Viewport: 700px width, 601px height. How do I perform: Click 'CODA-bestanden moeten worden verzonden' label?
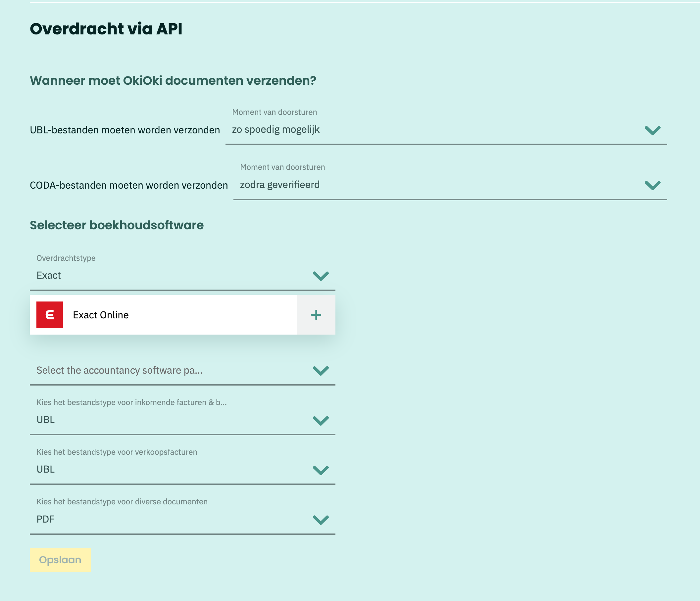pos(129,185)
